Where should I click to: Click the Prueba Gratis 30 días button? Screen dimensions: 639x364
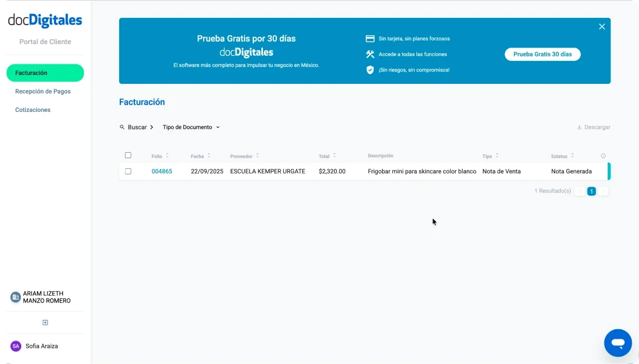point(542,54)
